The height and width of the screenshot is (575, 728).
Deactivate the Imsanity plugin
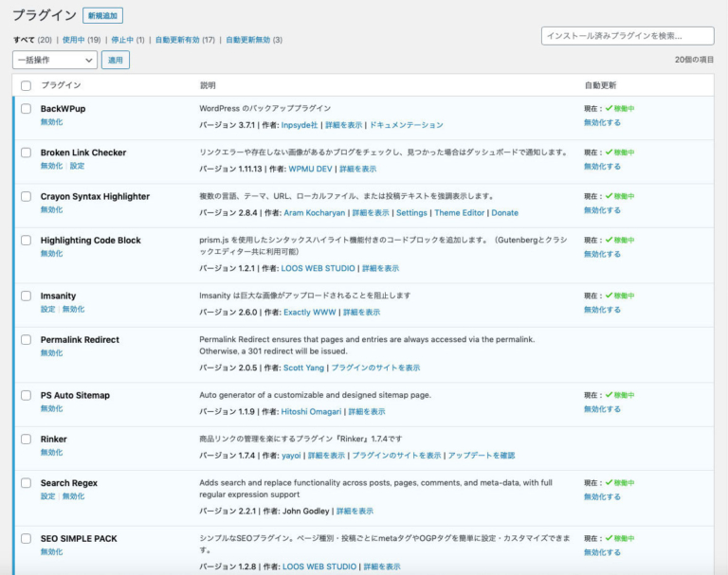[73, 310]
